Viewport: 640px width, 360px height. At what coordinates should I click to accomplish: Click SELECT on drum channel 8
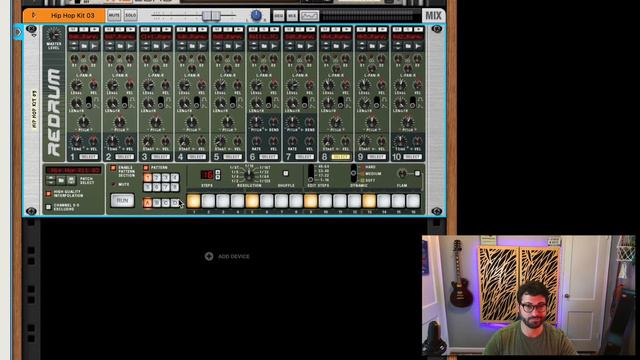tap(340, 157)
